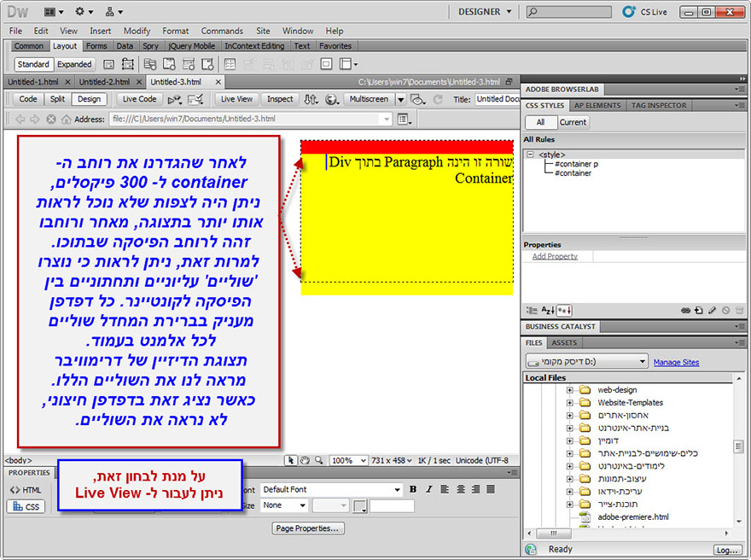Enable Inspect mode
The width and height of the screenshot is (751, 560).
tap(280, 99)
